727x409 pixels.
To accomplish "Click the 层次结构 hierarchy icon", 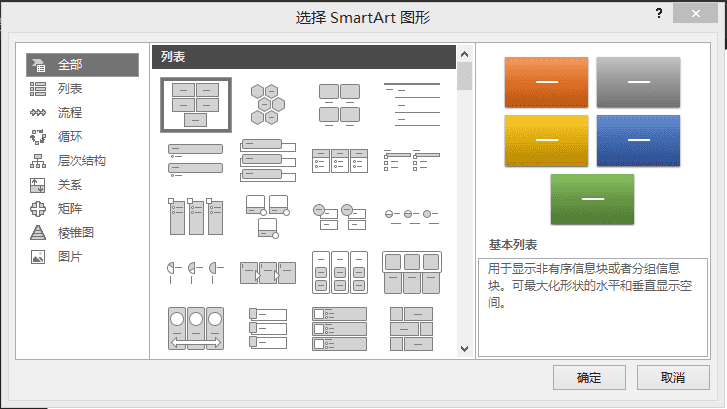I will [38, 161].
